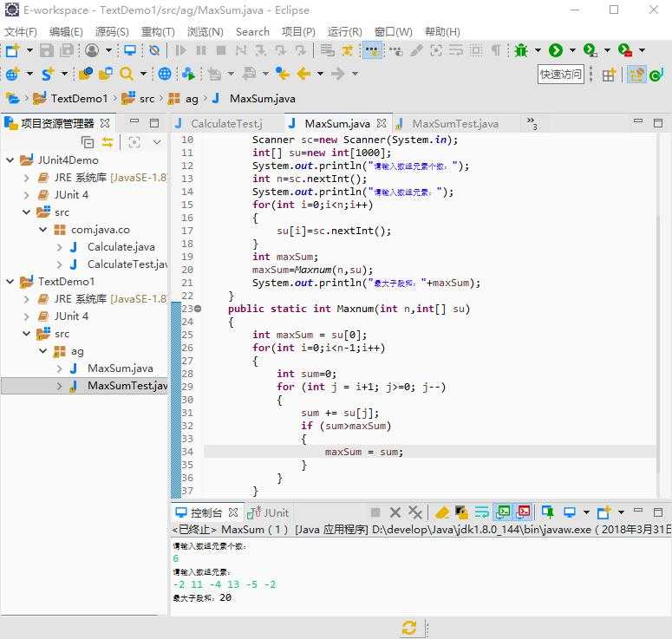The height and width of the screenshot is (639, 672).
Task: Show hidden editor tabs list
Action: [x=532, y=124]
